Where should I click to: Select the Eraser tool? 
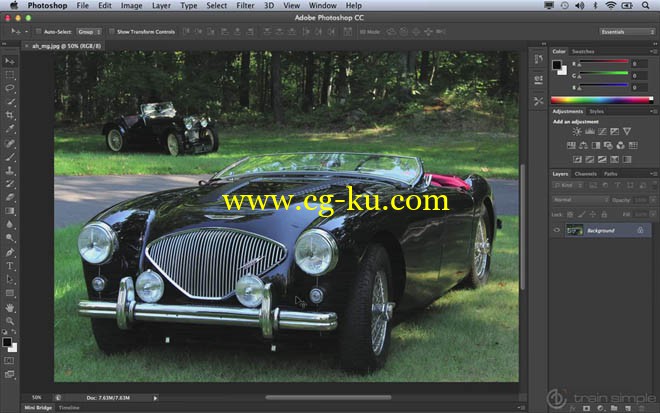(x=10, y=197)
